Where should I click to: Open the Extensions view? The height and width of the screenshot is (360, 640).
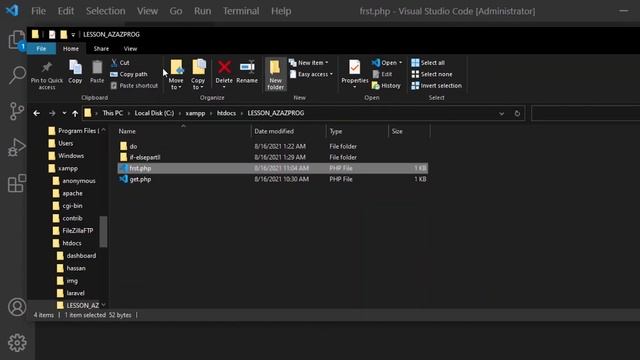click(17, 183)
